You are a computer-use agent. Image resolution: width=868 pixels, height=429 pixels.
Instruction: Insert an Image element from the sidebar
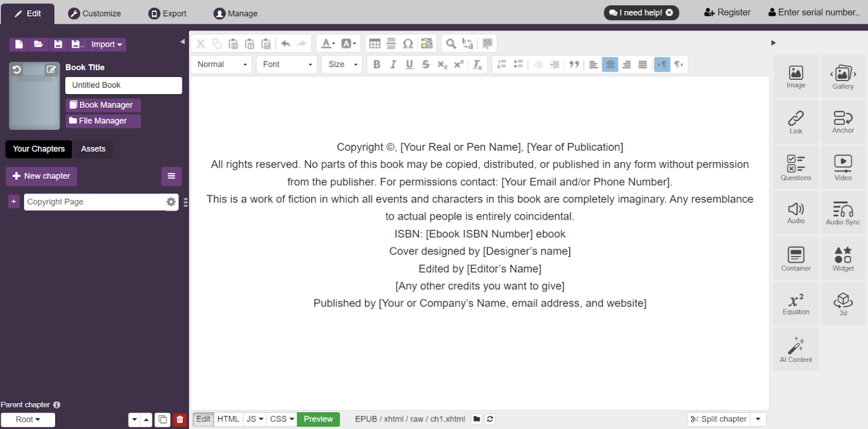pos(796,76)
